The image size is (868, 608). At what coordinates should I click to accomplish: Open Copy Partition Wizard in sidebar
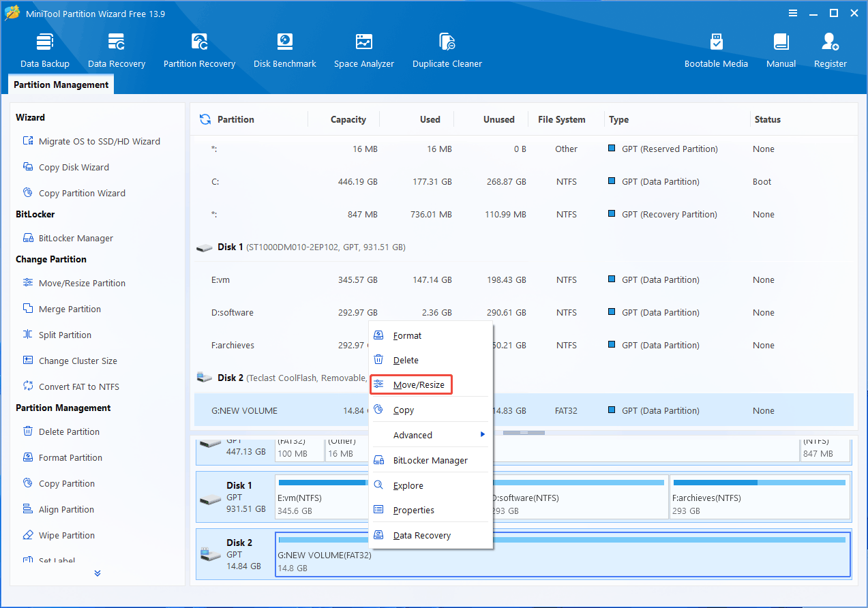pos(74,193)
